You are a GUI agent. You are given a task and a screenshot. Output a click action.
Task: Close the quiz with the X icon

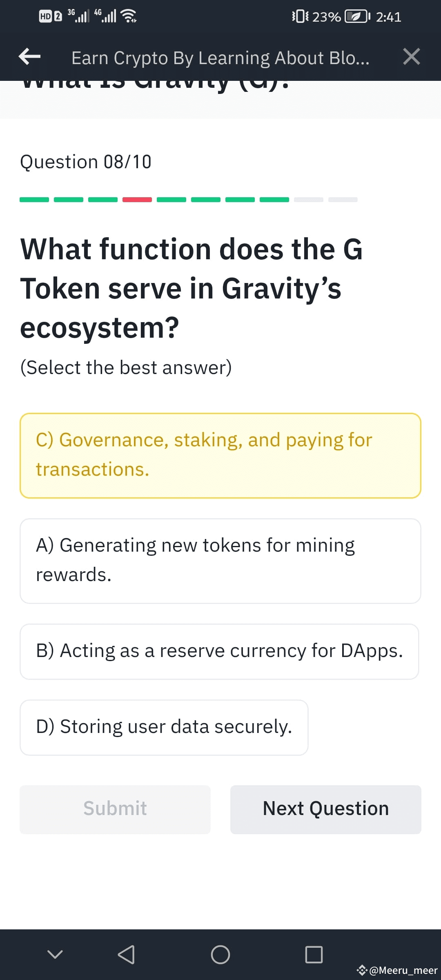pos(412,57)
